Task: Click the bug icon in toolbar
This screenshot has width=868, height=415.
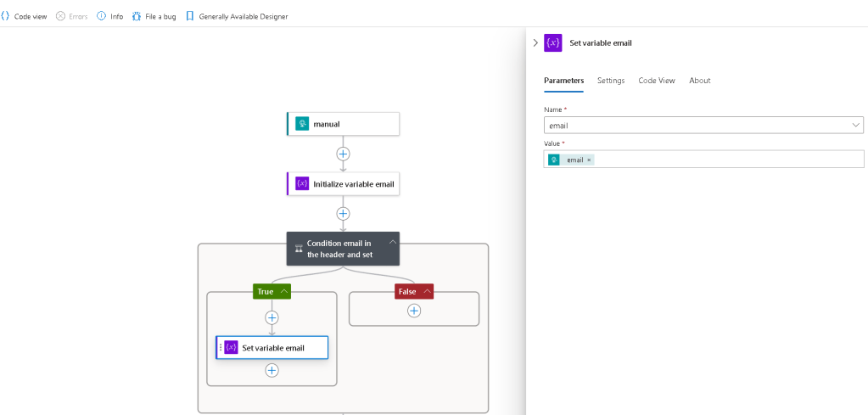Action: (137, 17)
